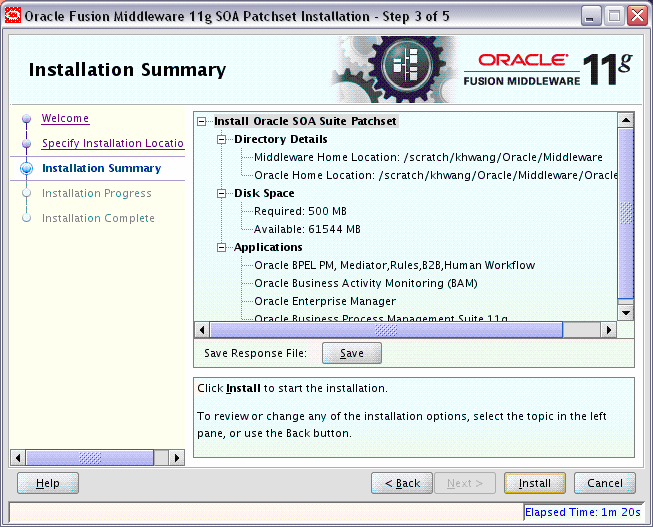Image resolution: width=653 pixels, height=527 pixels.
Task: Click the current Installation Summary step bullet
Action: point(27,168)
